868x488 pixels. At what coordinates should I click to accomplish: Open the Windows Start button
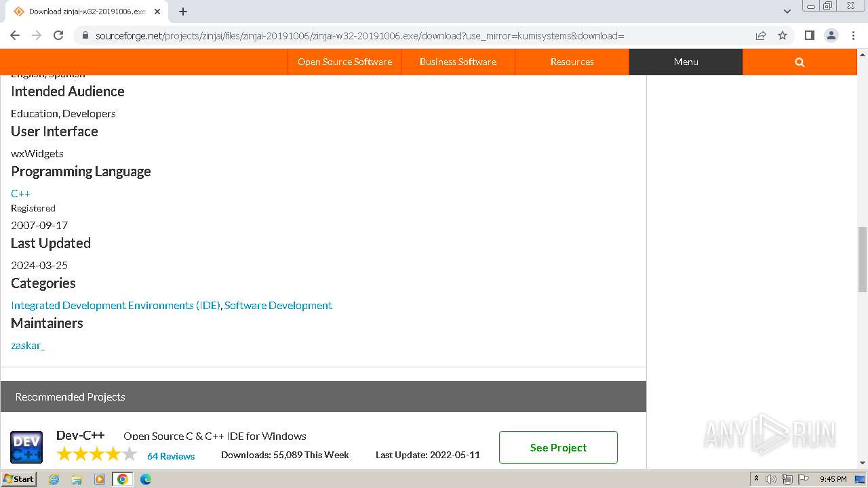[x=19, y=479]
